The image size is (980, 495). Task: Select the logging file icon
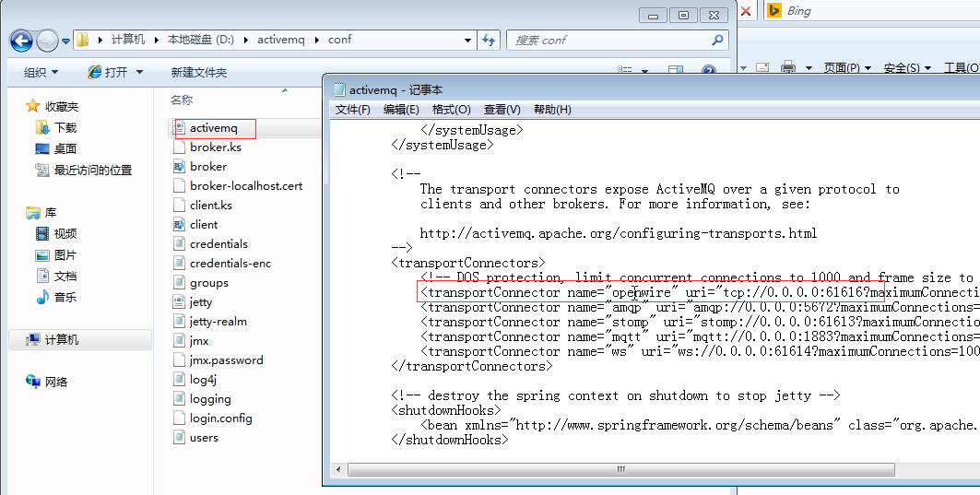pyautogui.click(x=180, y=399)
